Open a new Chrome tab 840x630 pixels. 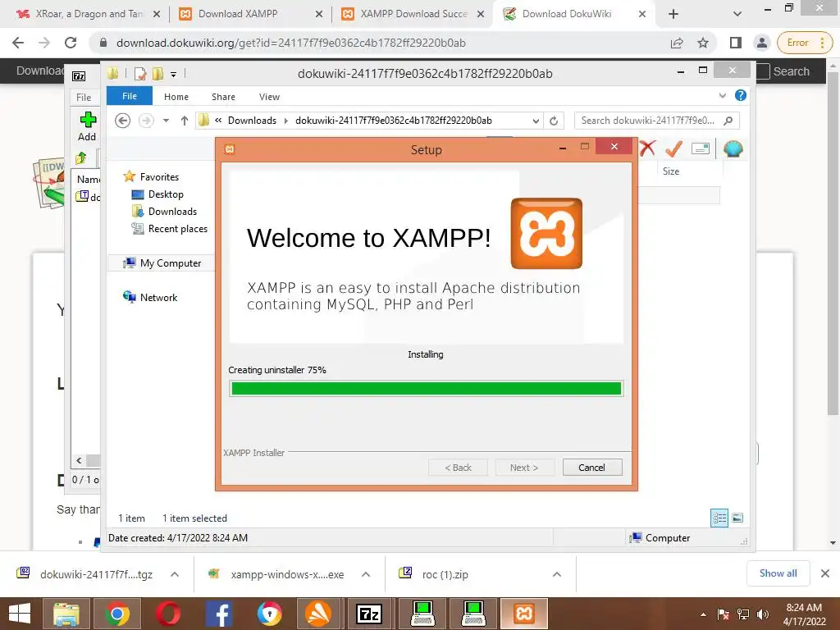coord(673,15)
